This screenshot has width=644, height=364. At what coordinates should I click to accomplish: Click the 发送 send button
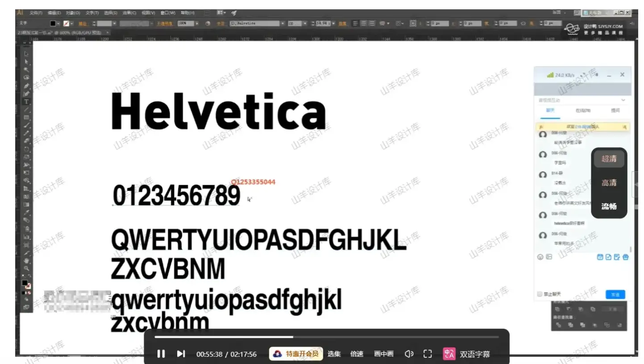[x=615, y=294]
